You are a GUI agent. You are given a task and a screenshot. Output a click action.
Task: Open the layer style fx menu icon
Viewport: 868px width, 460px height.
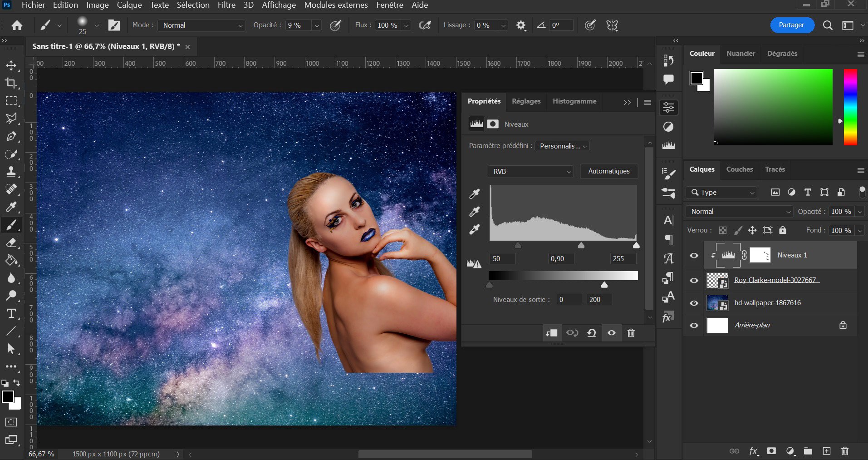tap(754, 451)
